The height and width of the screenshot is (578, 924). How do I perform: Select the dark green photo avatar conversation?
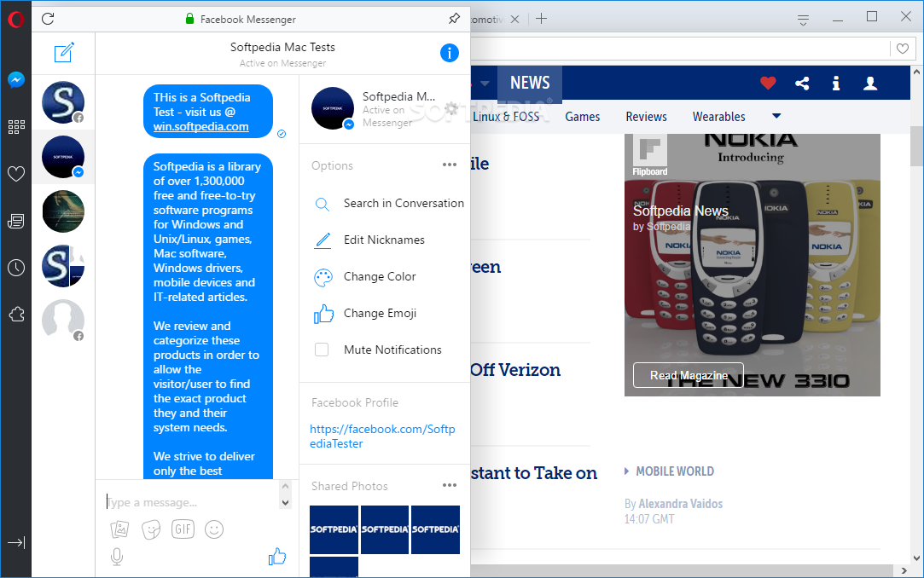[x=63, y=211]
